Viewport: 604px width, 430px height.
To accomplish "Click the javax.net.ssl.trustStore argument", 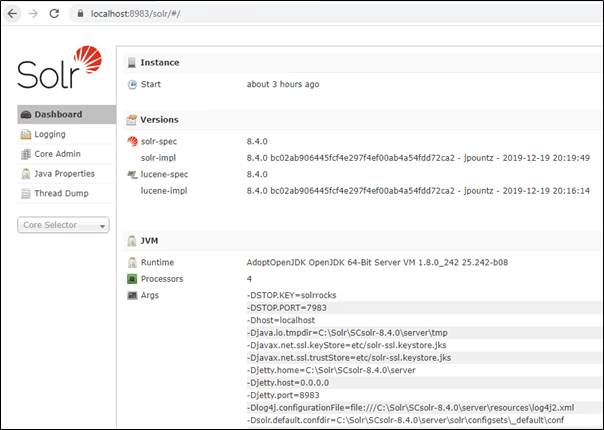I will pyautogui.click(x=349, y=358).
